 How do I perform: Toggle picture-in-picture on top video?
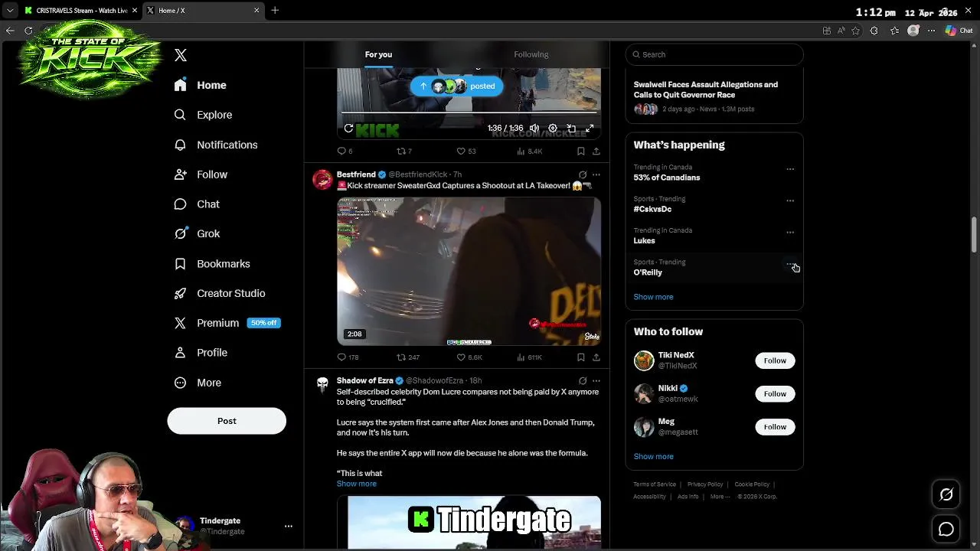click(x=571, y=129)
